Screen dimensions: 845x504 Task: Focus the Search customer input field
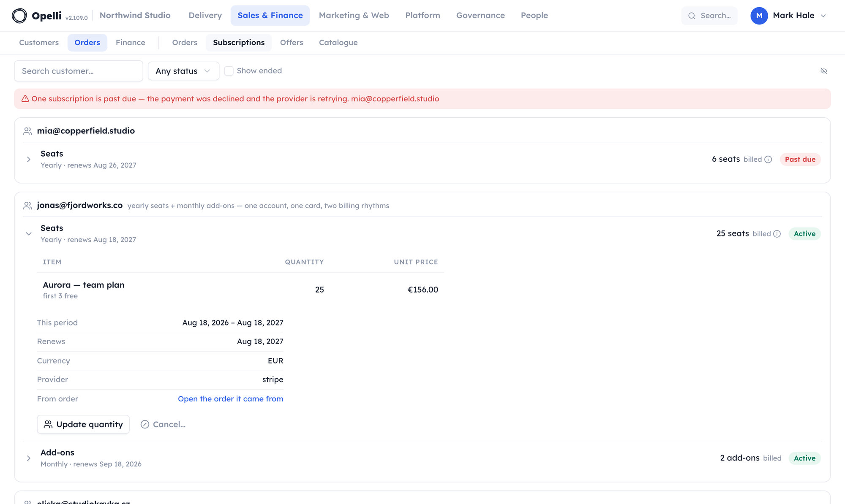[79, 71]
